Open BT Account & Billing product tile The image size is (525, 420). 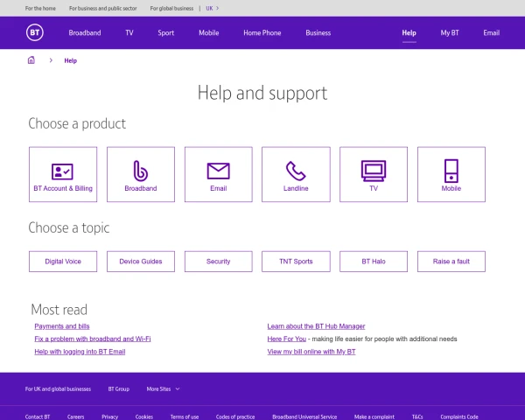(x=63, y=174)
